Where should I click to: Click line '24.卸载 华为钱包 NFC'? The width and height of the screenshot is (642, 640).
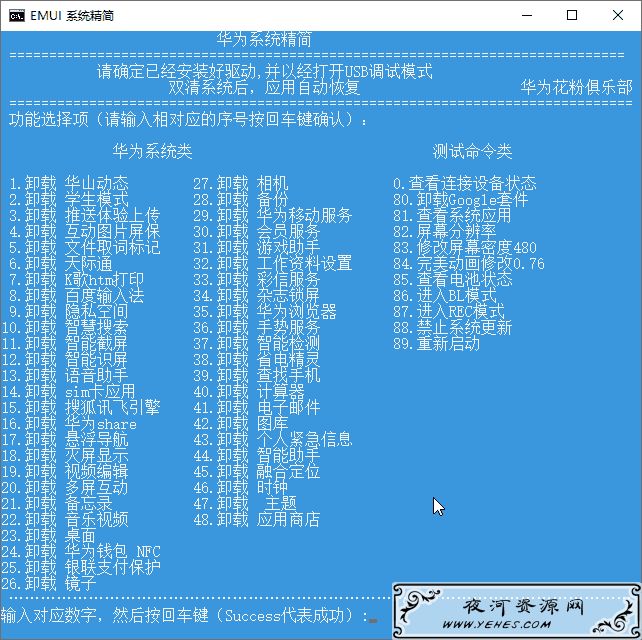pos(81,551)
